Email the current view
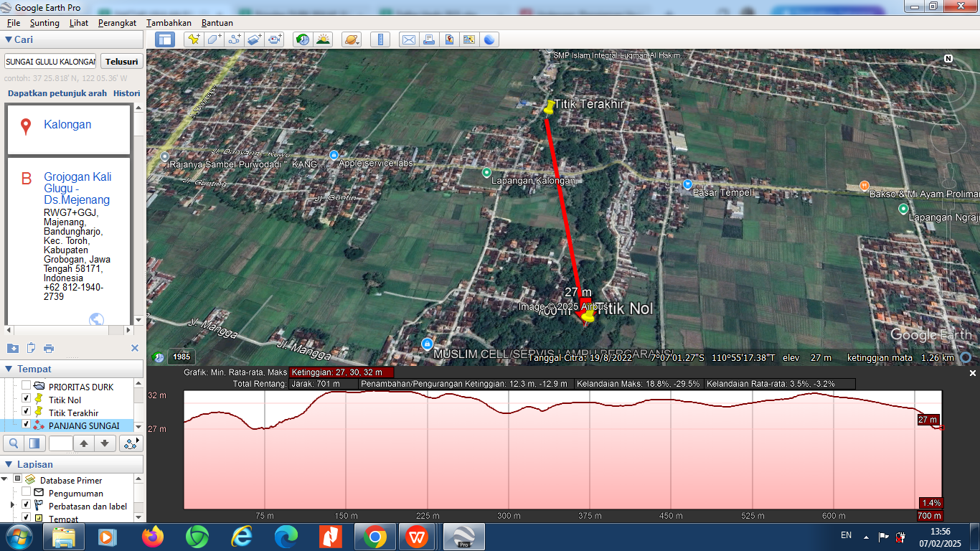 pyautogui.click(x=408, y=39)
